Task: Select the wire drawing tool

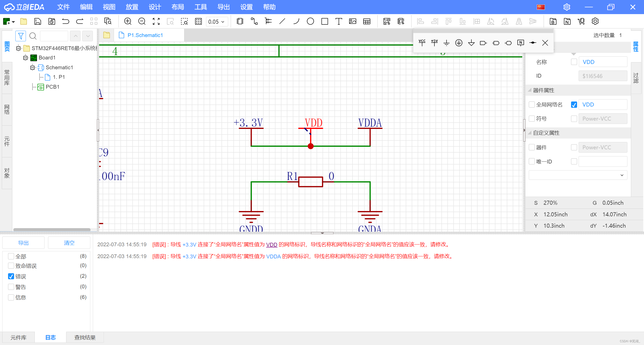Action: (x=254, y=21)
